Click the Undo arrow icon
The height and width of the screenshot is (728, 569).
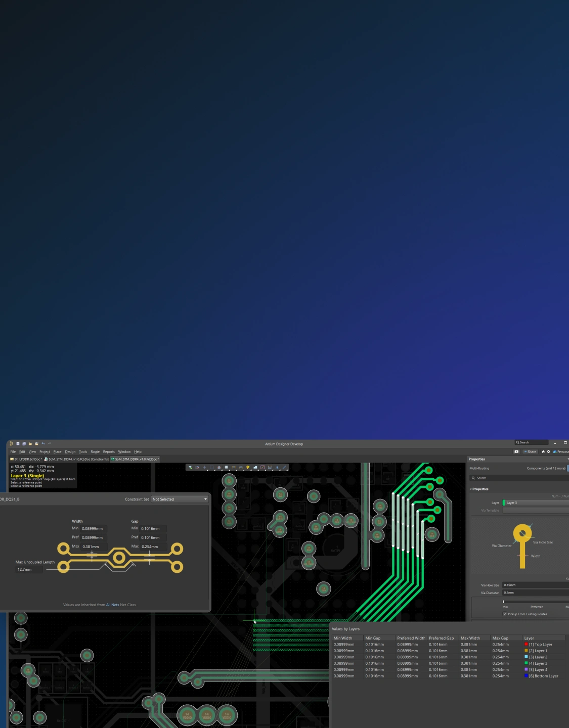pyautogui.click(x=43, y=444)
